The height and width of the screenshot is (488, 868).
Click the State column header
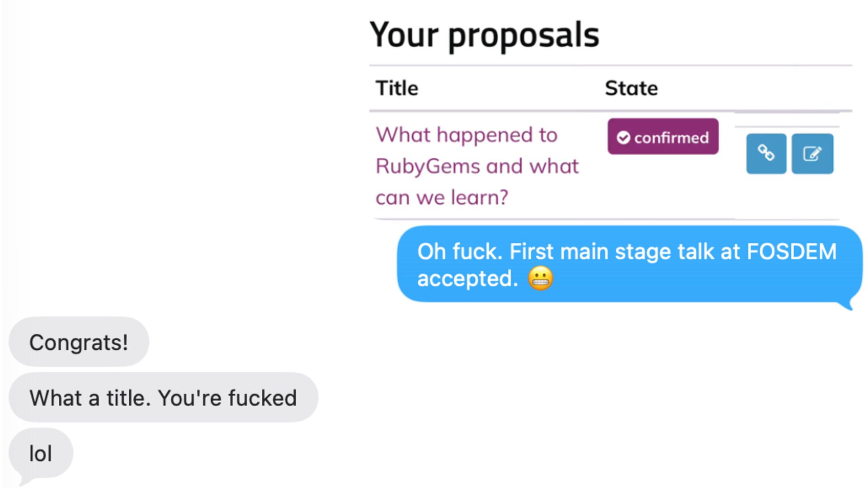[x=631, y=88]
